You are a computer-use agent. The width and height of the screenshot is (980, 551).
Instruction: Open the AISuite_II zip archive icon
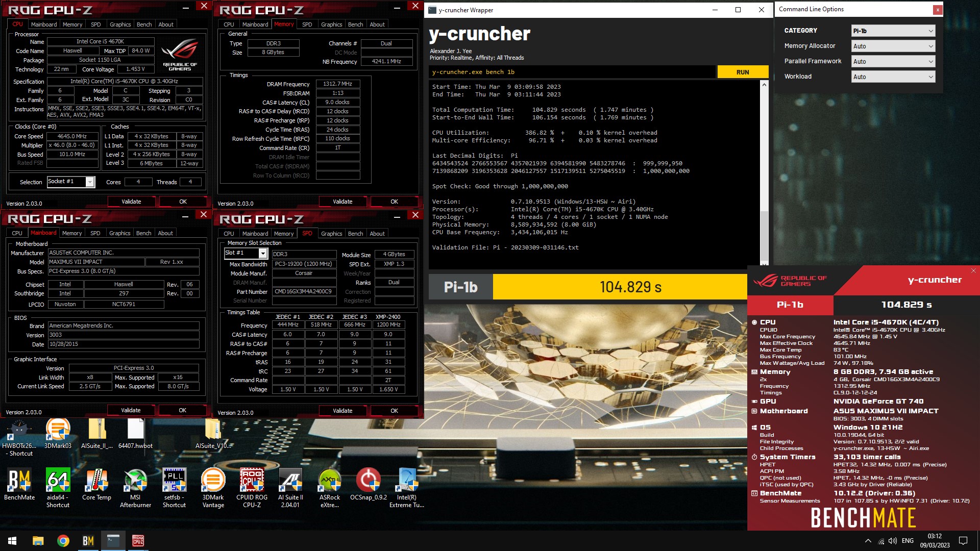click(x=97, y=434)
